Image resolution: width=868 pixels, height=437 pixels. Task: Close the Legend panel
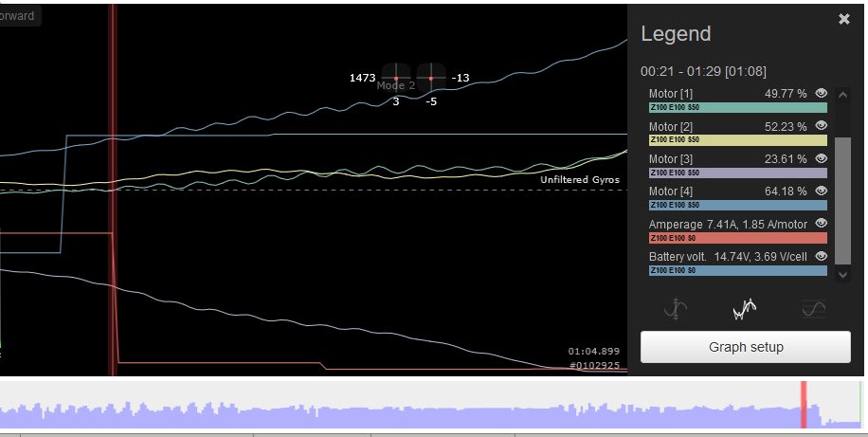coord(843,19)
